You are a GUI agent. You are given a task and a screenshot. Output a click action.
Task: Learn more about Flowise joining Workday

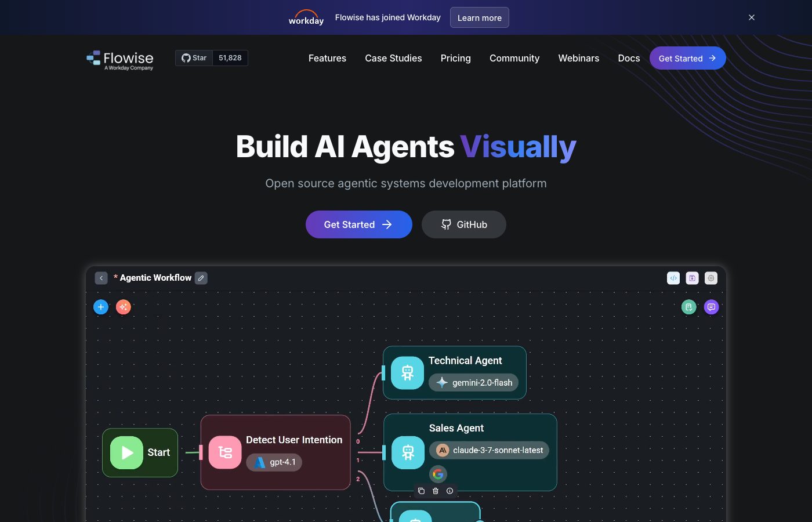click(x=479, y=17)
